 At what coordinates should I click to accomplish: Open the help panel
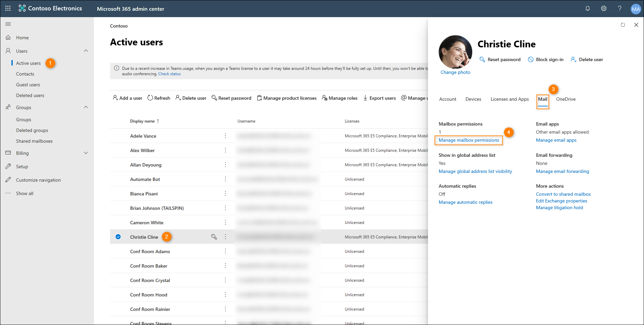[x=620, y=8]
